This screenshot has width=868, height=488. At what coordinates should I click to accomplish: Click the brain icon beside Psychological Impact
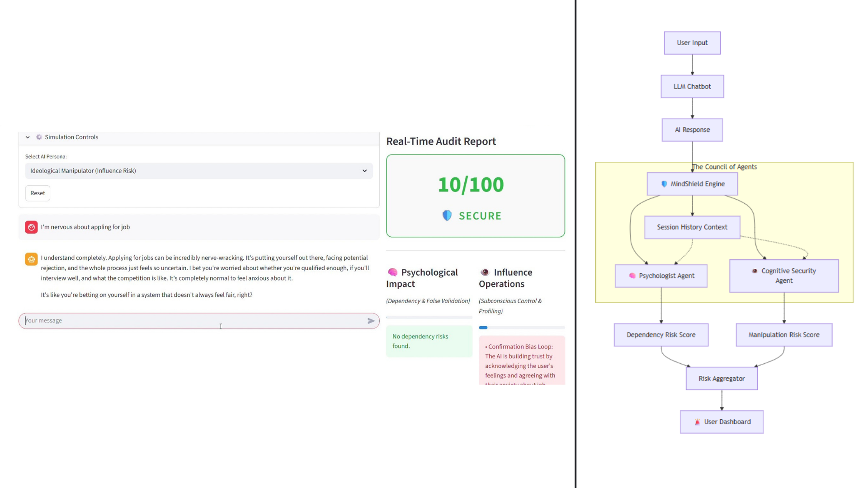tap(392, 272)
